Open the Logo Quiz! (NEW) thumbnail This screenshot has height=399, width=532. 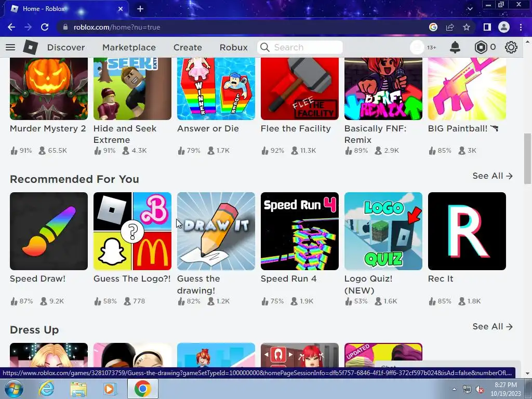(383, 231)
